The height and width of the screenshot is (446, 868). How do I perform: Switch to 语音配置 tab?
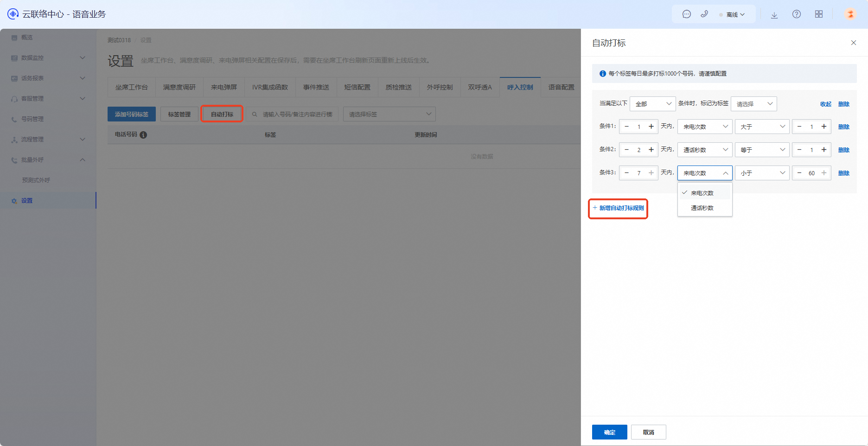561,87
